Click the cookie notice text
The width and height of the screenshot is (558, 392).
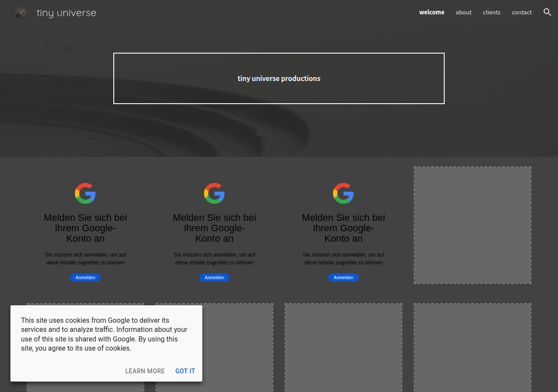105,335
